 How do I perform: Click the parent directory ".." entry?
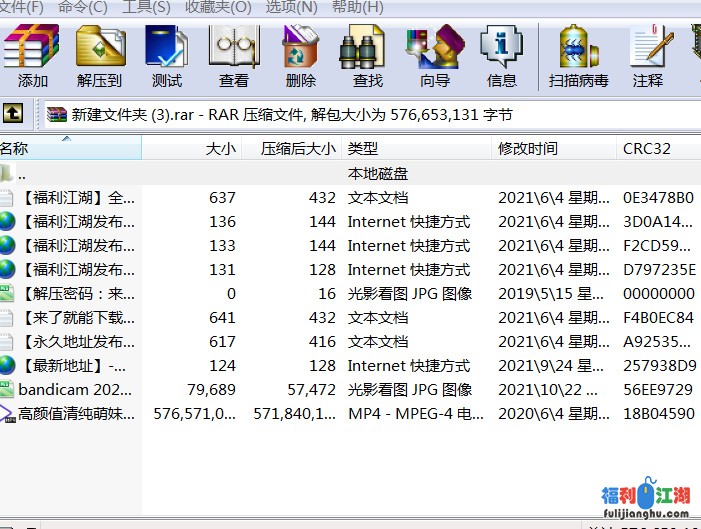point(21,174)
